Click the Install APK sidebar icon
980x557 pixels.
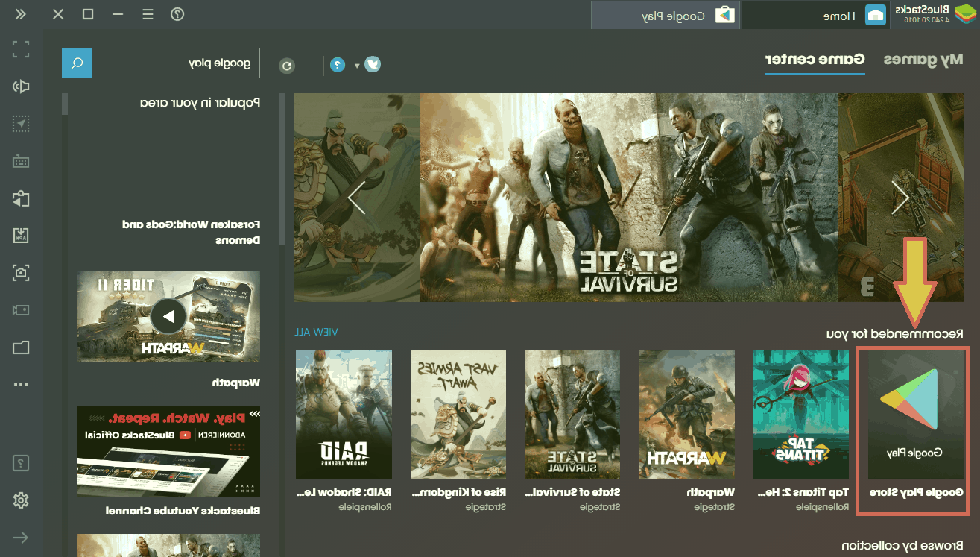21,236
